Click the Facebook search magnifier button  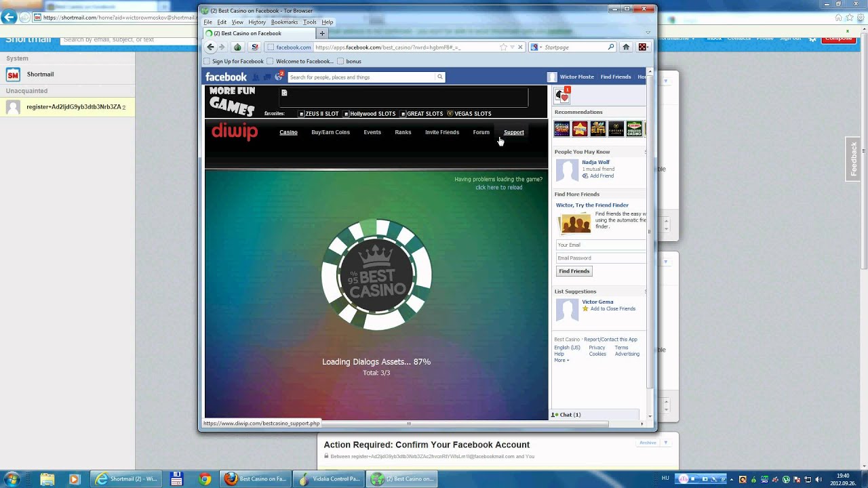[439, 77]
